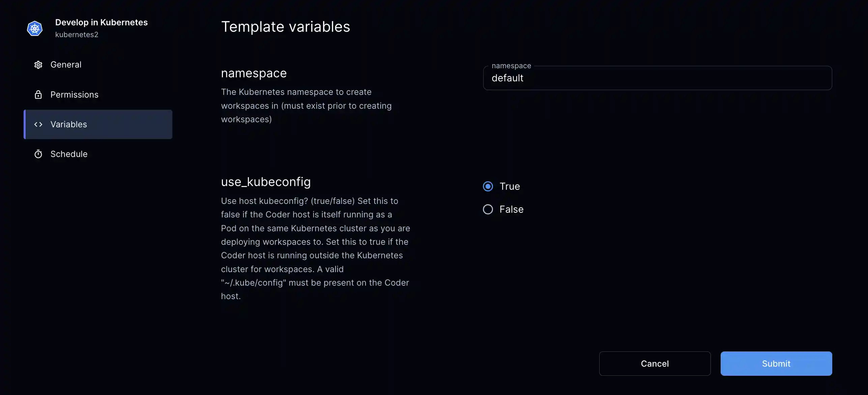Click the lock icon next to Permissions
868x395 pixels.
click(38, 95)
